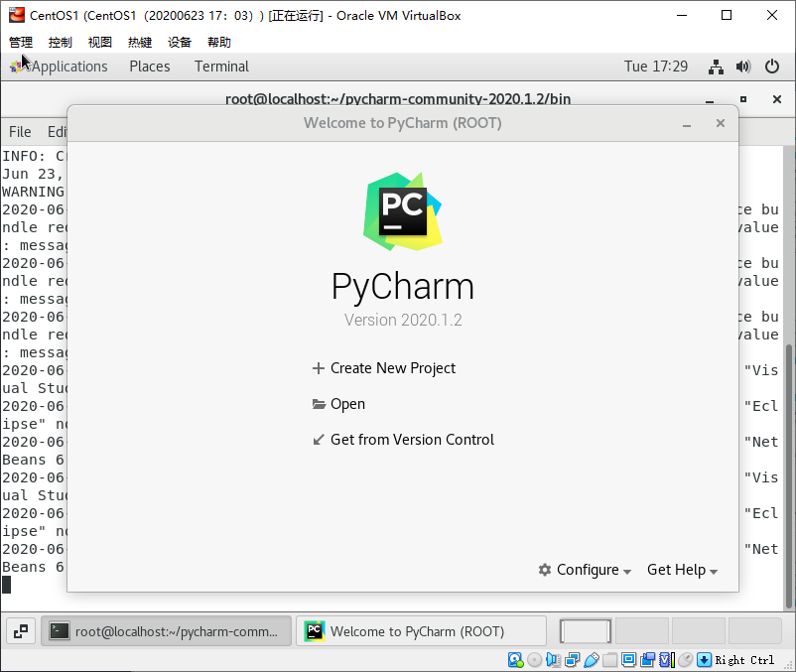This screenshot has width=796, height=672.
Task: Select the second workspace in switcher
Action: (x=641, y=631)
